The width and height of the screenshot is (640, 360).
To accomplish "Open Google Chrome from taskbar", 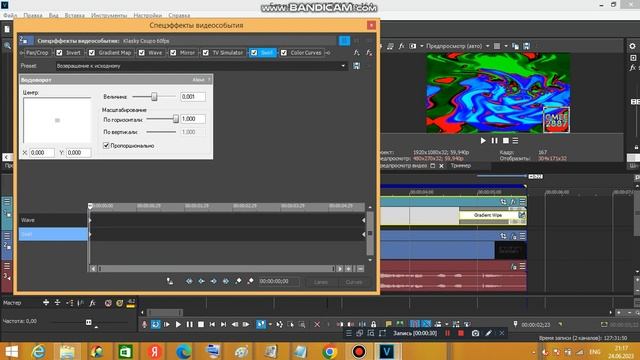I will [x=330, y=351].
